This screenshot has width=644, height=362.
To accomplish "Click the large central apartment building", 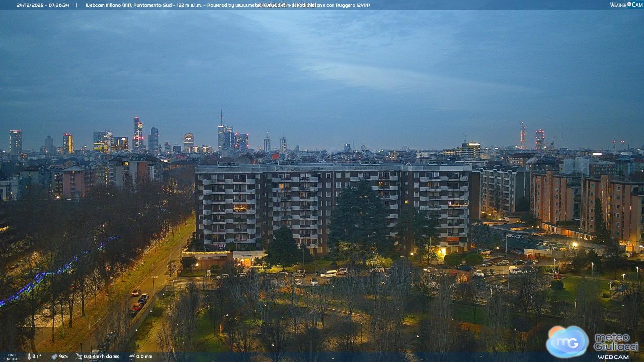I will tap(332, 206).
